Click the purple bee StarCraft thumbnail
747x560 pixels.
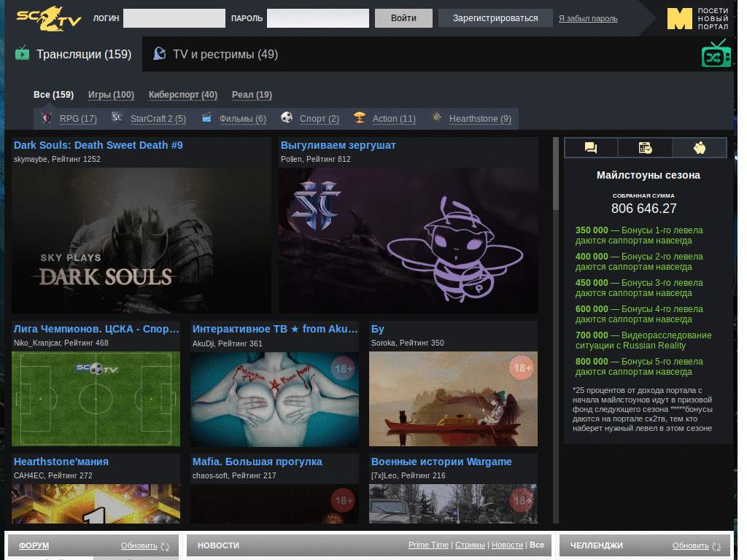coord(409,240)
